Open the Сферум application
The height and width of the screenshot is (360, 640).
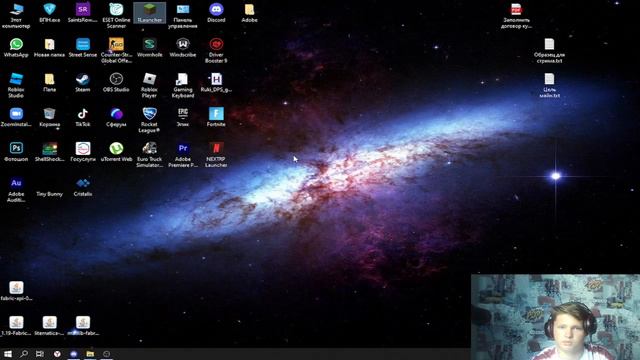coord(116,117)
